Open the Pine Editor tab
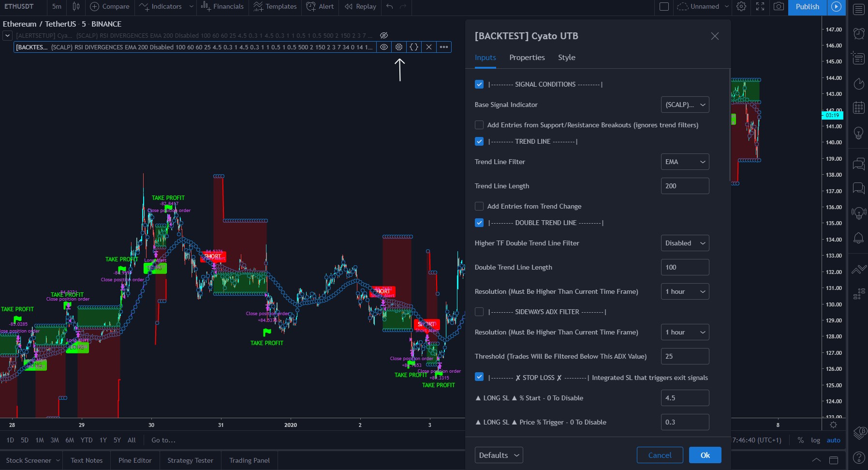The height and width of the screenshot is (470, 868). tap(135, 460)
